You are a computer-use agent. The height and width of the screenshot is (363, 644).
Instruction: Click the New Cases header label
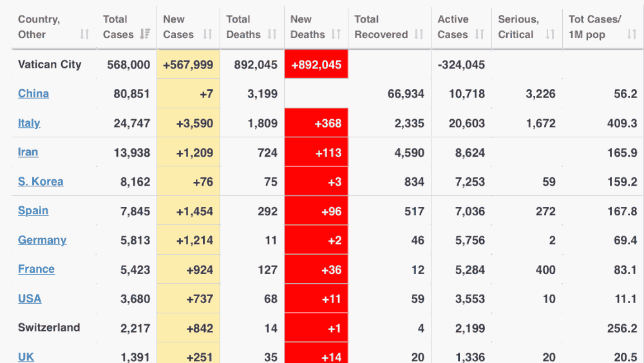pyautogui.click(x=178, y=26)
